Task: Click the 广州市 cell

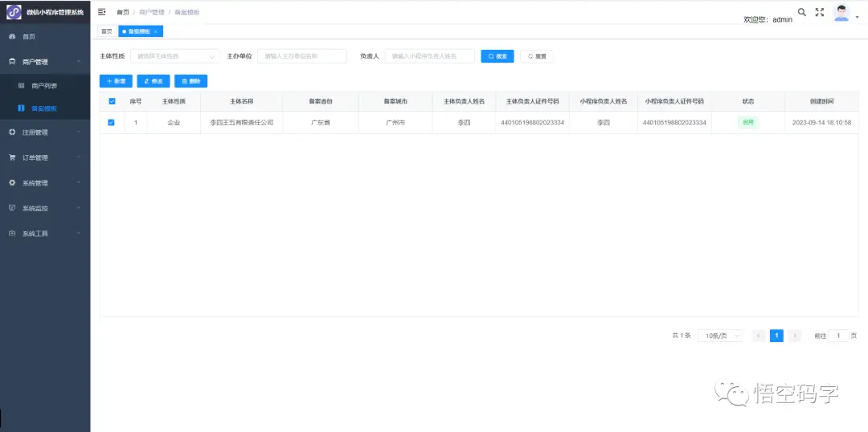Action: click(395, 123)
